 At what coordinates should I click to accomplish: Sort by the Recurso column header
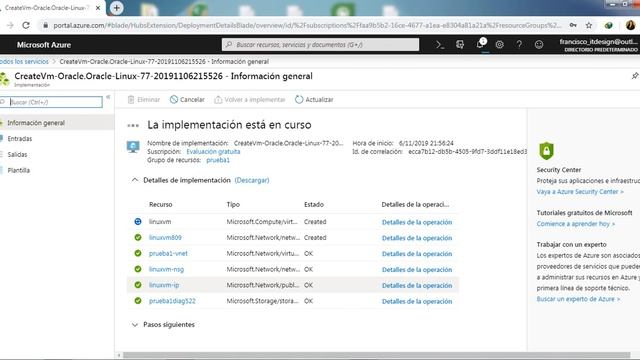(160, 204)
